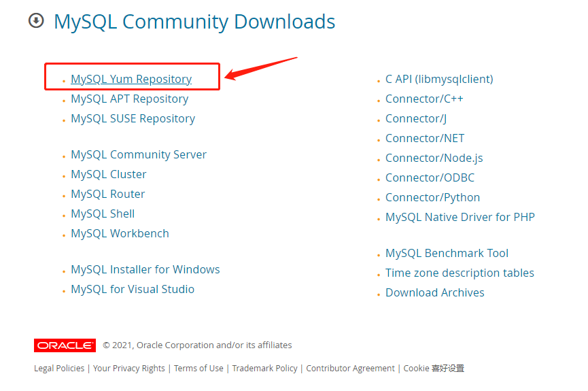588x391 pixels.
Task: Open MySQL Native Driver for PHP link
Action: 460,217
